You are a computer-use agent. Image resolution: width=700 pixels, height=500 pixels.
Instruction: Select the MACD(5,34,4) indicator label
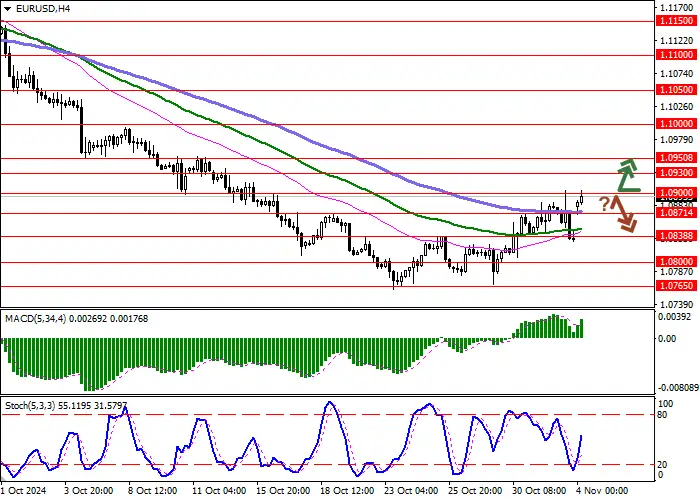[x=76, y=319]
